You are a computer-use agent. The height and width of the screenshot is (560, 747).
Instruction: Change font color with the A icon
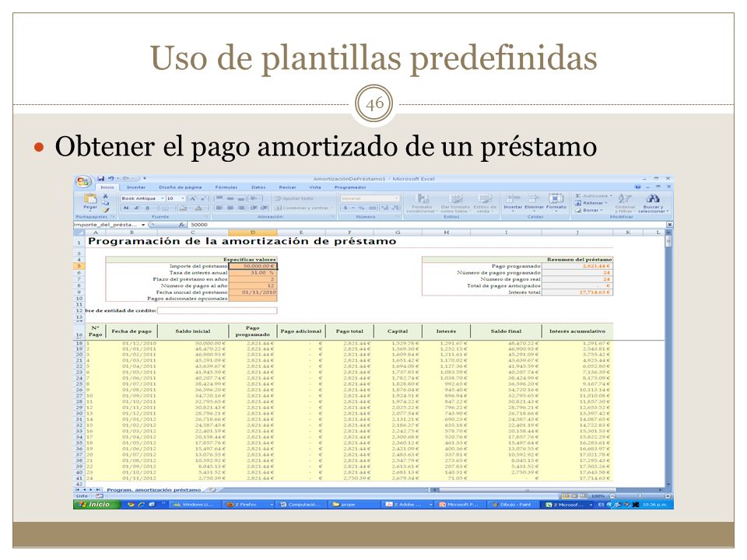198,208
